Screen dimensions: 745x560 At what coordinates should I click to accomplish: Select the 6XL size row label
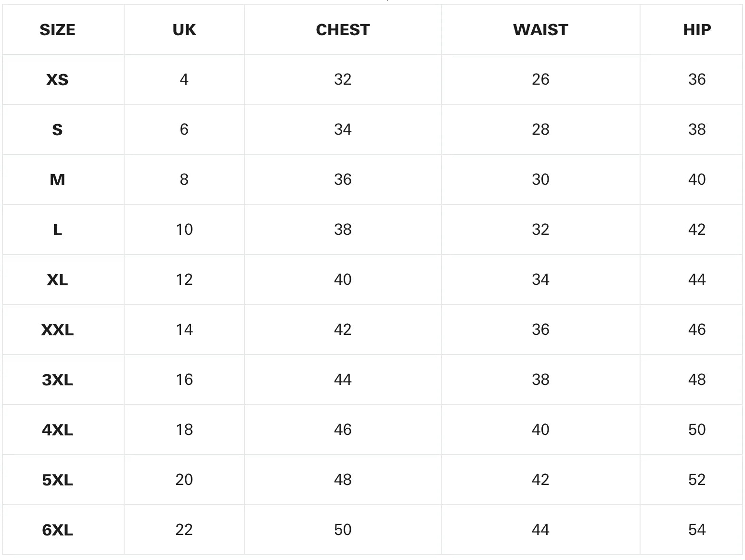[57, 530]
